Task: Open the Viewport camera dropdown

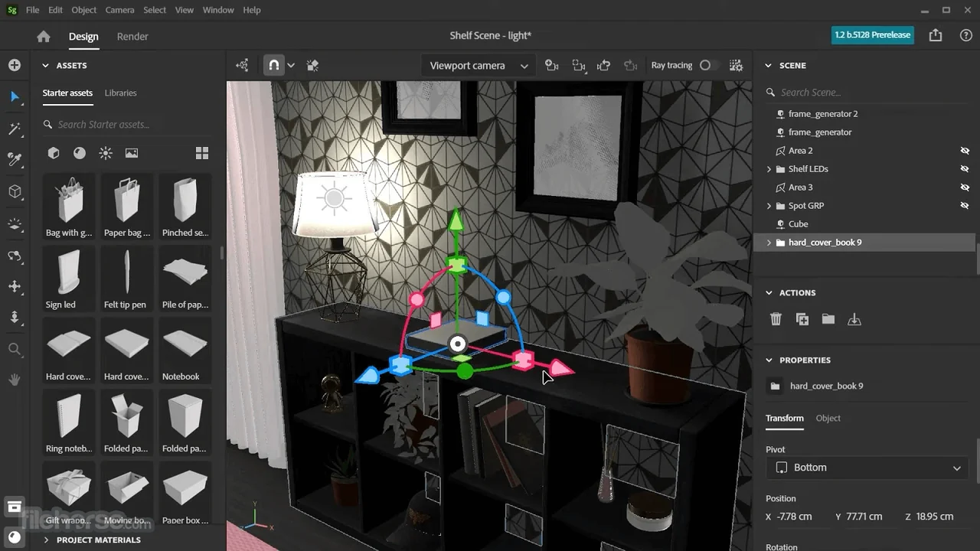Action: coord(479,65)
